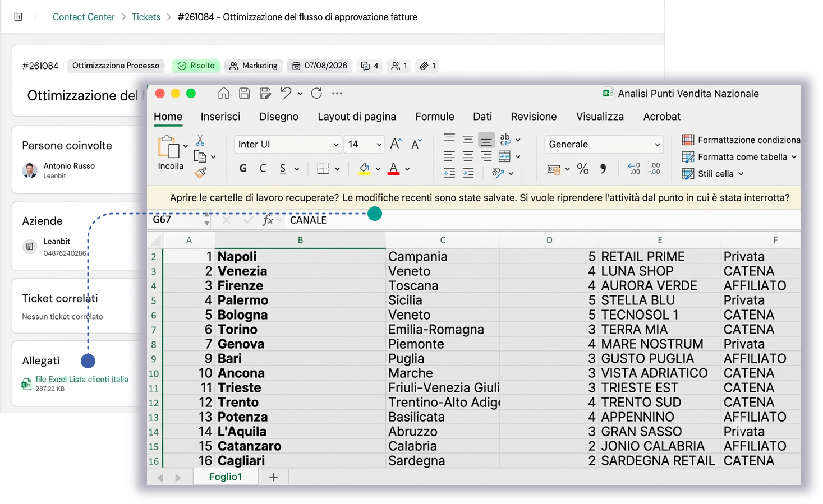Click the cell borders icon
The height and width of the screenshot is (504, 823).
323,168
